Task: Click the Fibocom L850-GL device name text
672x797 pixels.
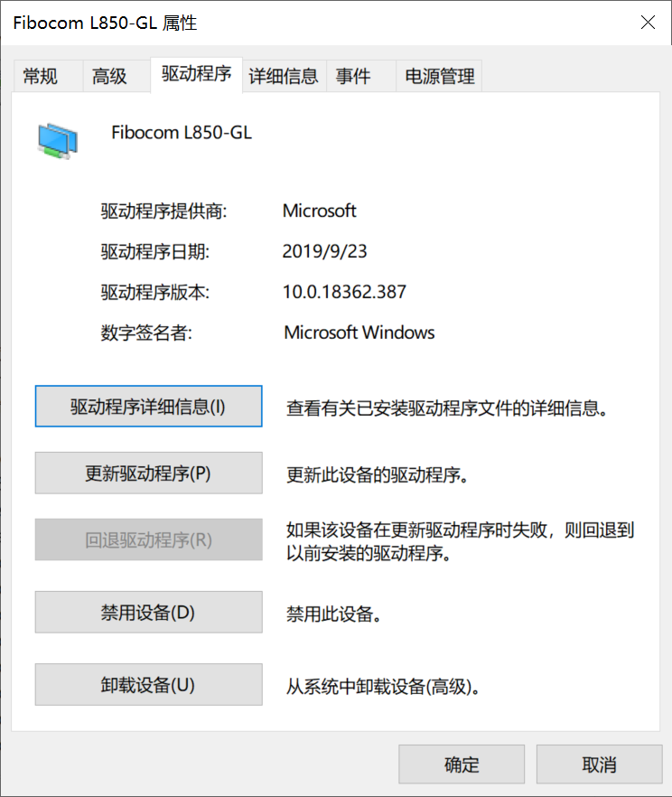Action: point(182,133)
